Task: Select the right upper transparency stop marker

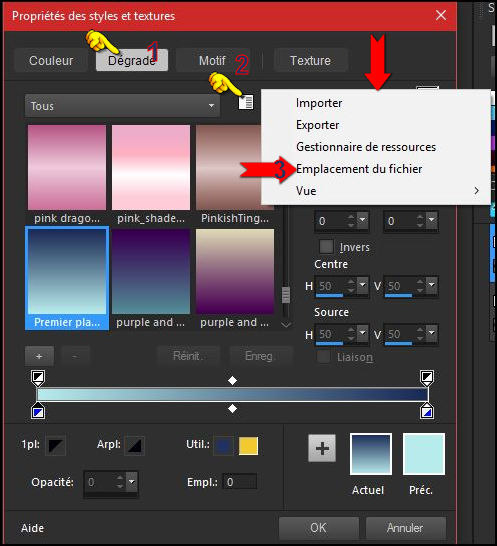Action: (x=427, y=377)
